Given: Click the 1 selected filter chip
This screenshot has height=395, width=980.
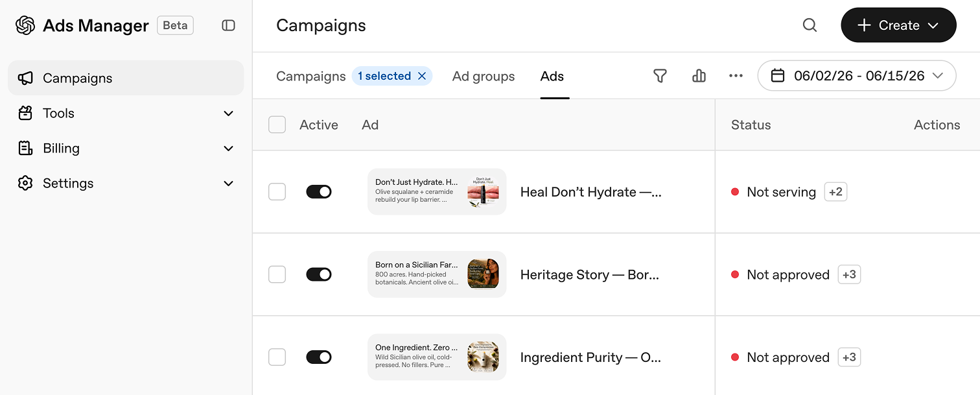Looking at the screenshot, I should (x=392, y=76).
